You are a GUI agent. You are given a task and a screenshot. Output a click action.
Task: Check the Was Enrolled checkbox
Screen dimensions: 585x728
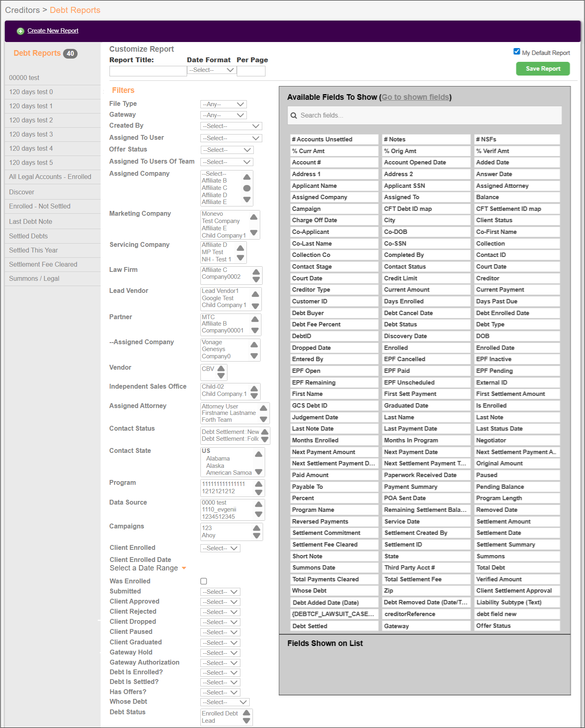(204, 581)
